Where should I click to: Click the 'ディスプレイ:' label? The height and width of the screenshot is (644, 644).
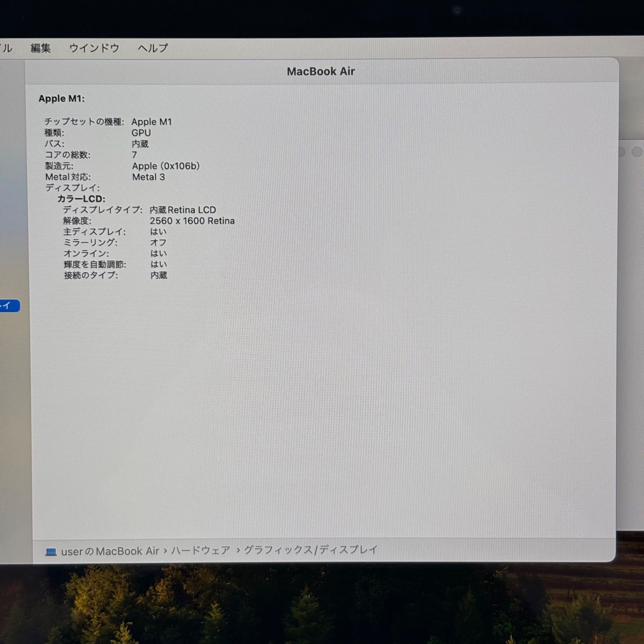pos(72,188)
